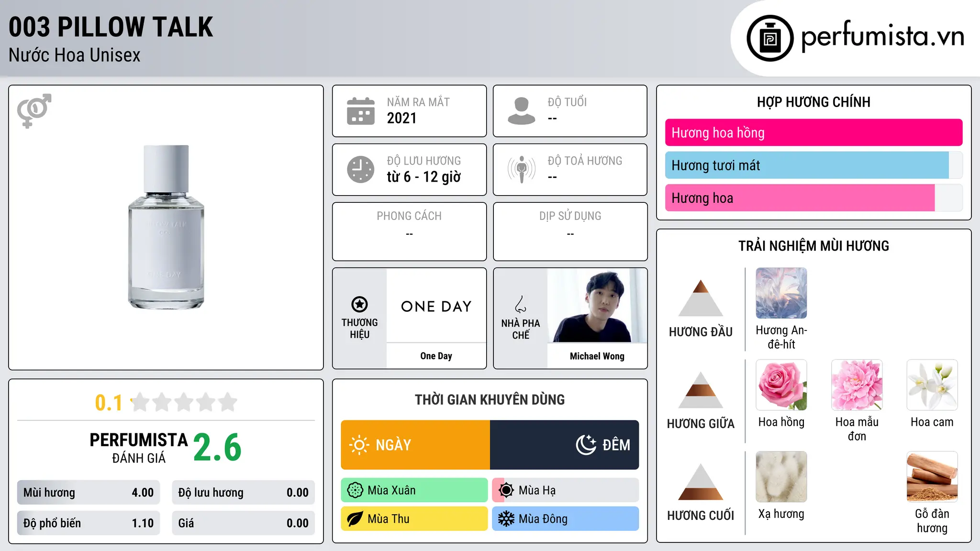Click the autumn leaf icon beside Mùa Thu

tap(355, 519)
